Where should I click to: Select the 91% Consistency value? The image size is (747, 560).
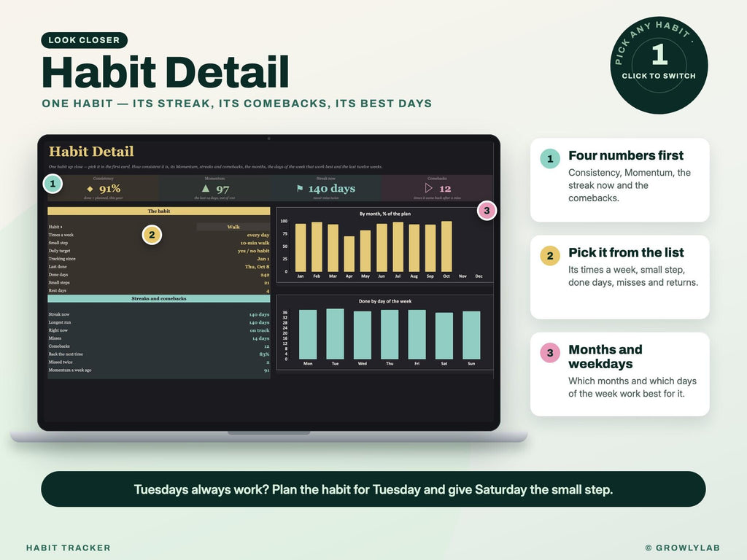pyautogui.click(x=109, y=189)
